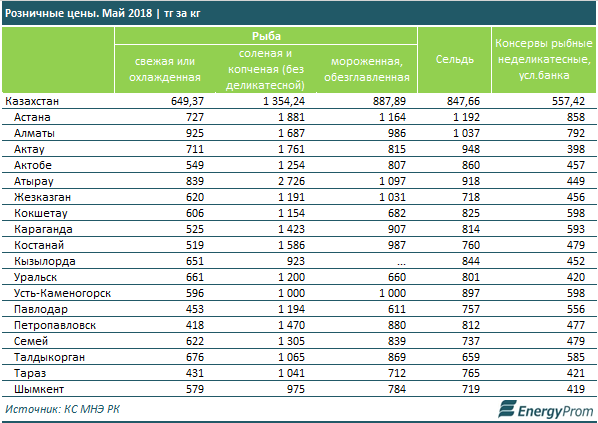Select the соленая и копченая column header

pyautogui.click(x=266, y=69)
